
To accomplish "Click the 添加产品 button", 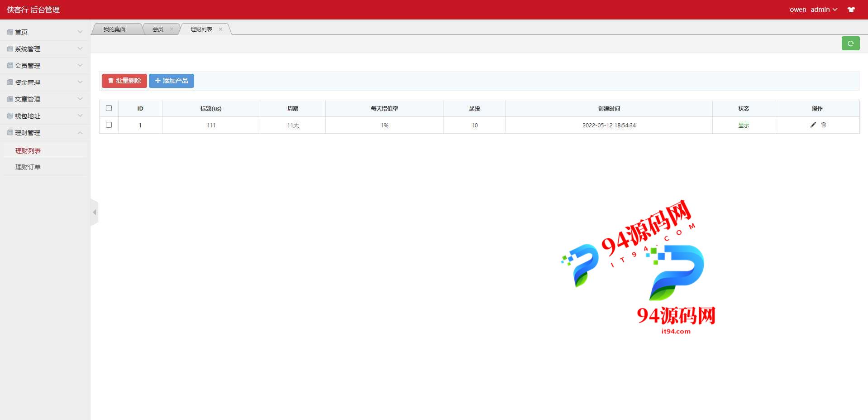I will [172, 81].
